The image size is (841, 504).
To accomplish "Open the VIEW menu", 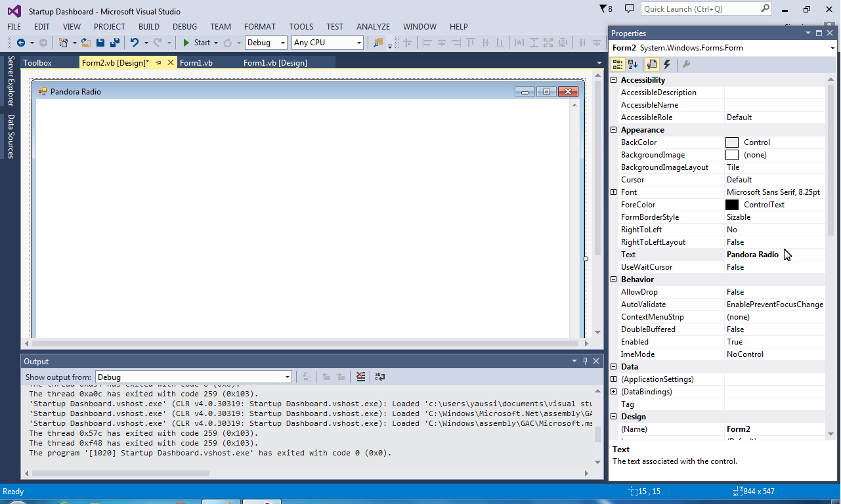I will pos(72,27).
